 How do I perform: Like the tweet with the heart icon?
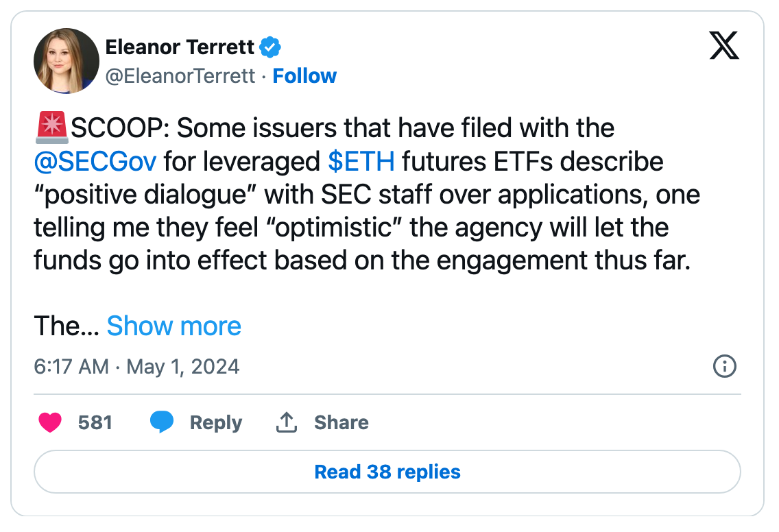[50, 422]
